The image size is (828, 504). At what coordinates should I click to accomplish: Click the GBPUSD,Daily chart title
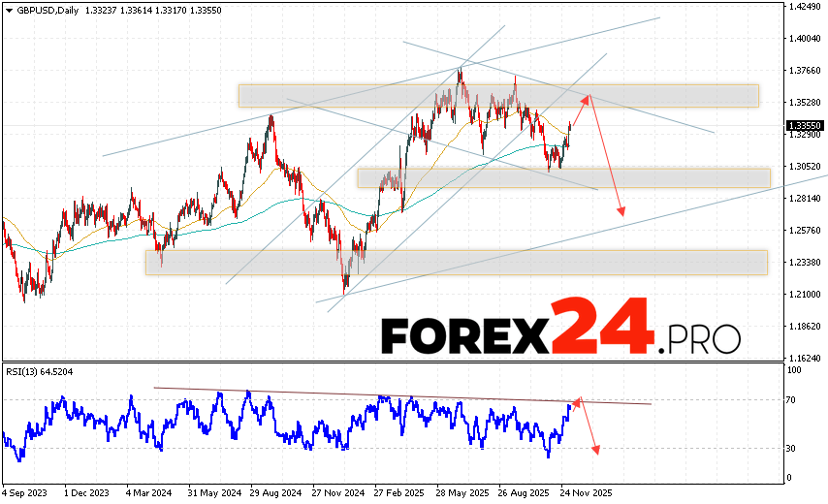[47, 9]
